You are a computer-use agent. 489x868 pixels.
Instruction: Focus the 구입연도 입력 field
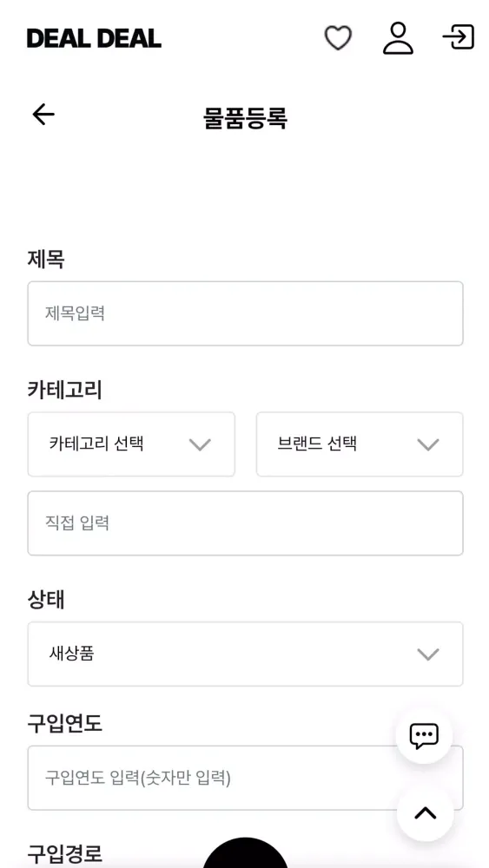pos(245,778)
